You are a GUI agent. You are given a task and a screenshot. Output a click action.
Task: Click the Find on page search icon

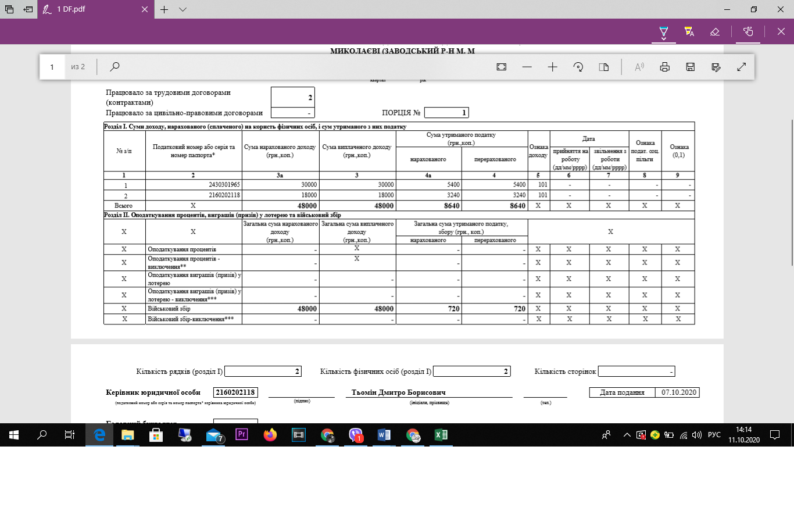click(115, 67)
